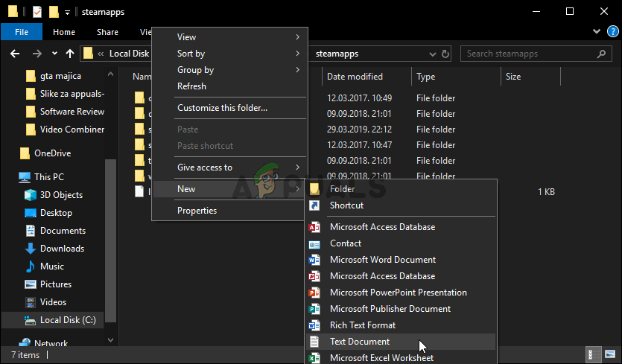622x364 pixels.
Task: Click the first Microsoft Access Database icon
Action: pos(314,227)
